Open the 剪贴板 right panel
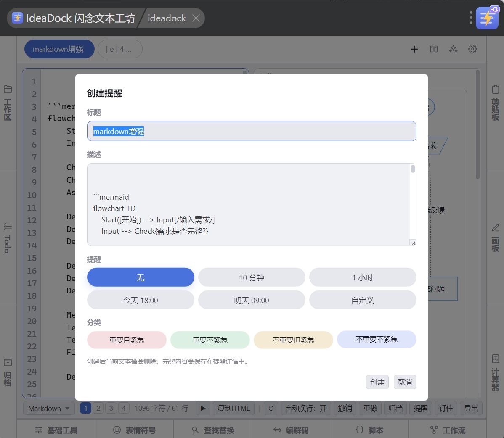 [495, 103]
